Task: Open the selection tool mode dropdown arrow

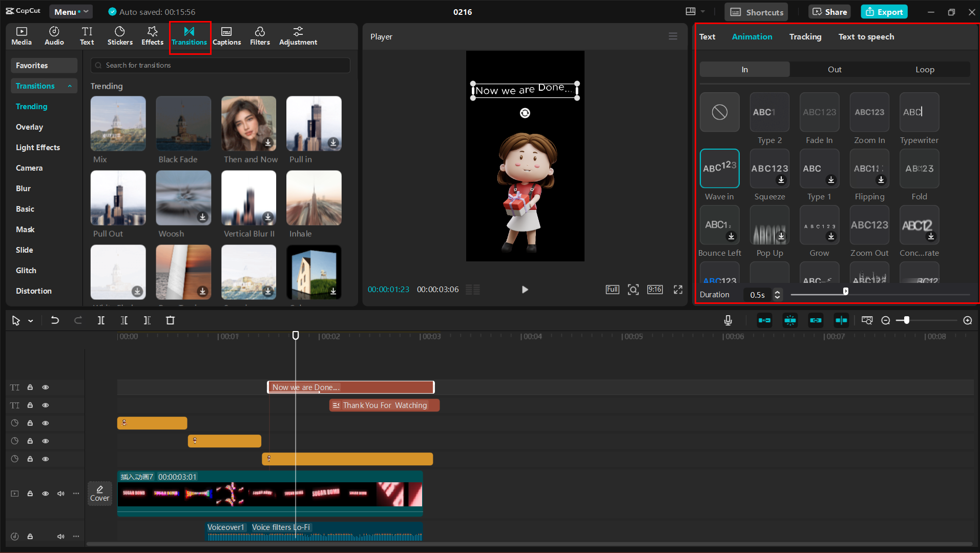Action: point(31,321)
